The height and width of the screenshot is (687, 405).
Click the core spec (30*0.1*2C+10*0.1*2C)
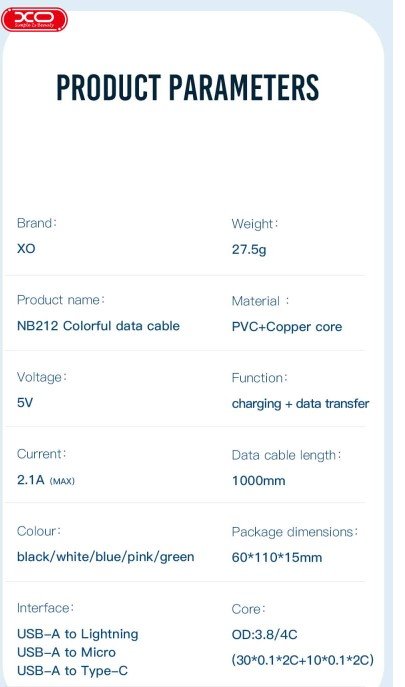302,660
